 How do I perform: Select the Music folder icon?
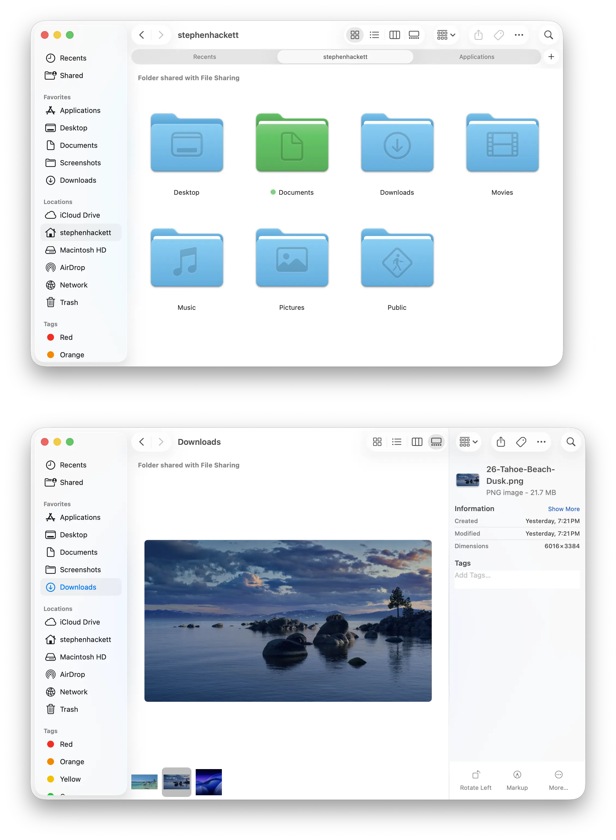point(187,258)
